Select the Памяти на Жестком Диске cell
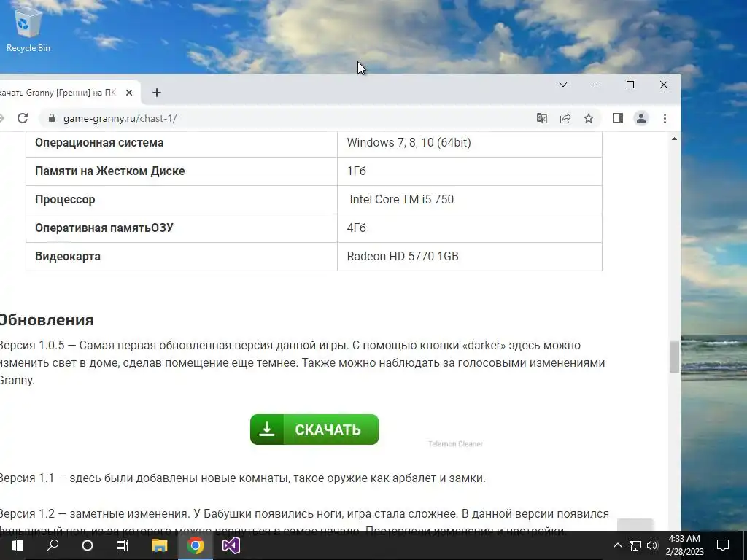This screenshot has width=747, height=560. [x=182, y=171]
